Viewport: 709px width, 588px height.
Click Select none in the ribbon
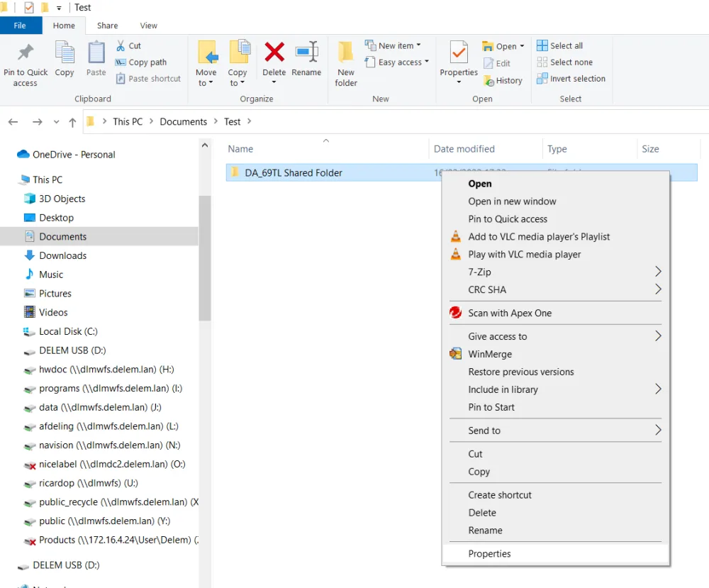(565, 62)
